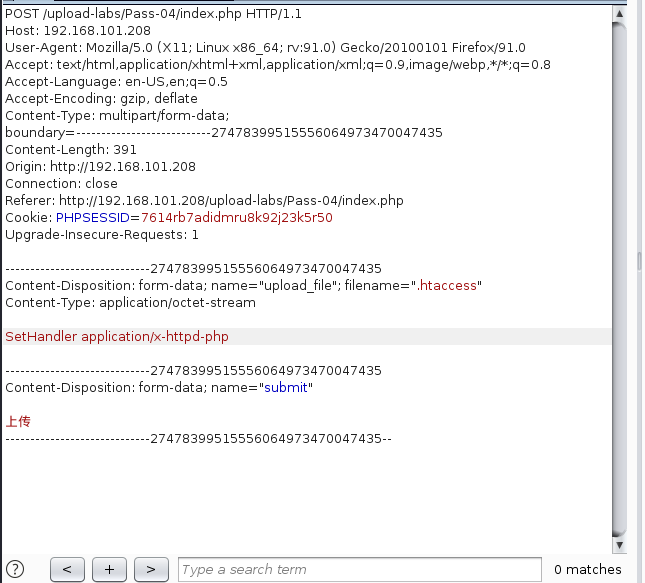Click the blue PHPSESSID cookie name
This screenshot has height=583, width=645.
coord(93,218)
